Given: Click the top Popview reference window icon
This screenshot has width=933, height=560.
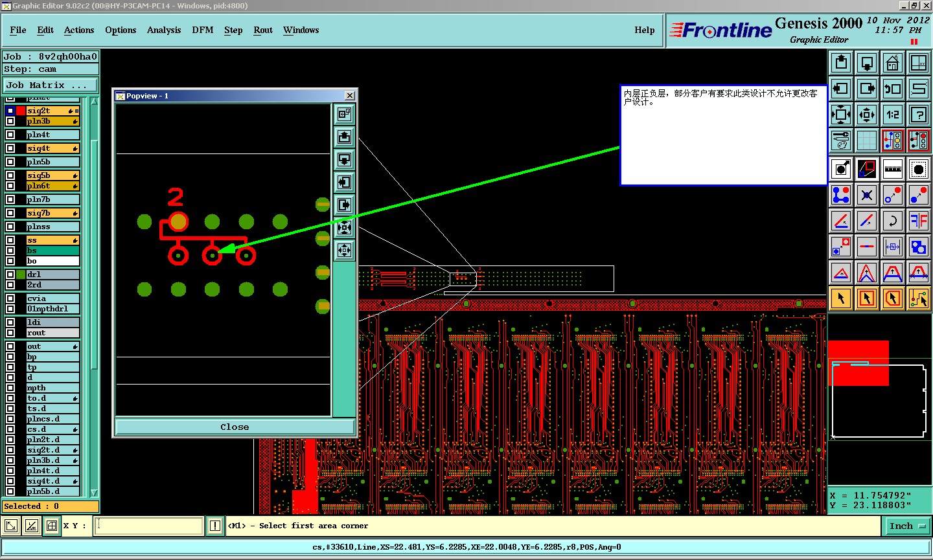Looking at the screenshot, I should (x=345, y=114).
